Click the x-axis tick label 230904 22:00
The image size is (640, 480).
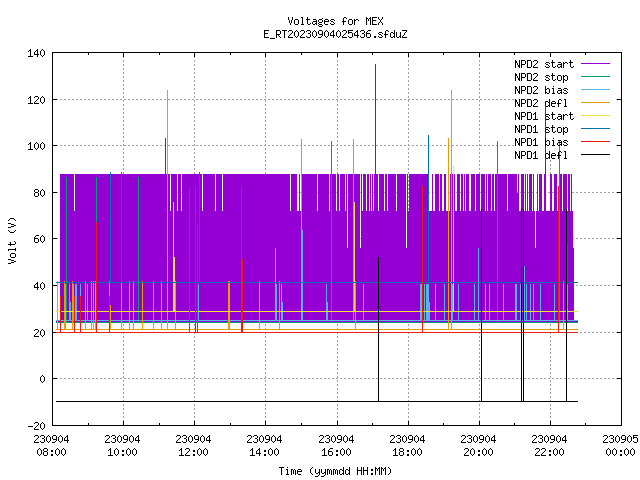click(x=549, y=446)
